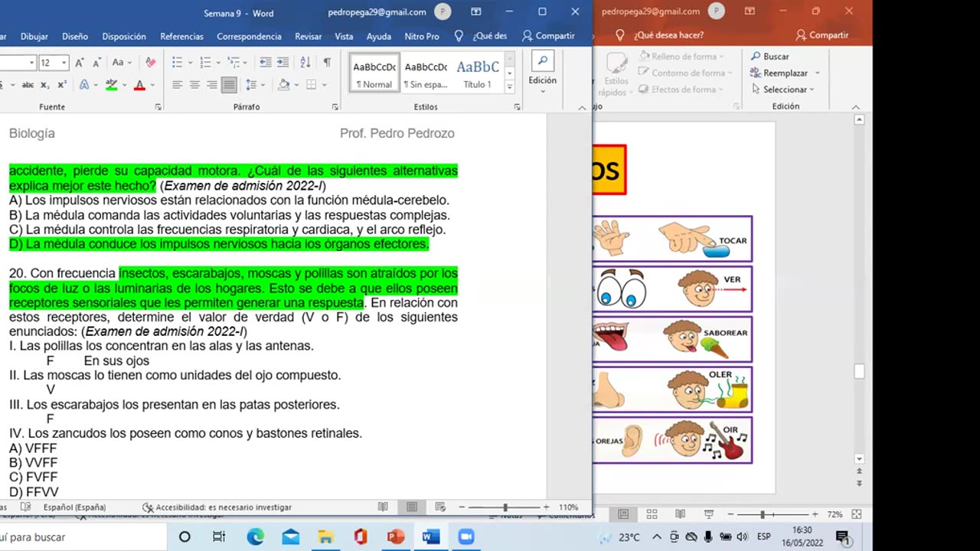
Task: Switch to Disposición tab
Action: coord(124,36)
